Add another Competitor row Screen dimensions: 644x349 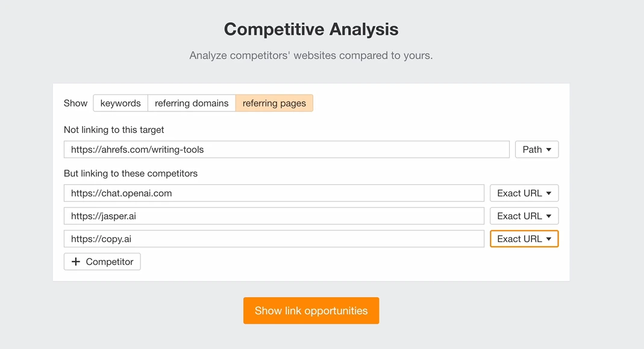pyautogui.click(x=102, y=262)
